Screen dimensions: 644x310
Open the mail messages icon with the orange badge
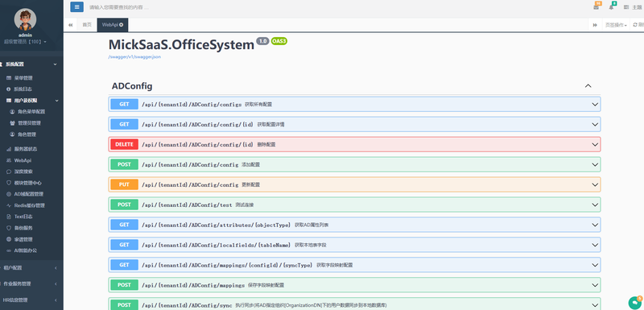point(597,7)
